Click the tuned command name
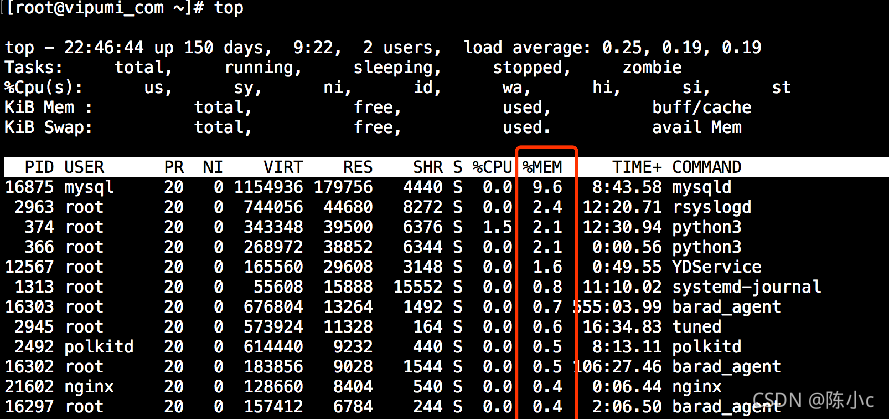 point(697,326)
